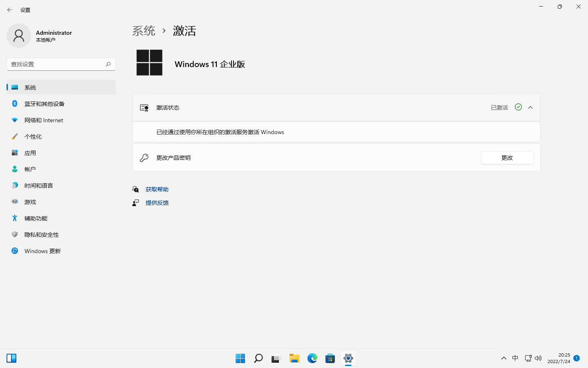
Task: Click the Windows 11 企业版 heading
Action: [210, 64]
